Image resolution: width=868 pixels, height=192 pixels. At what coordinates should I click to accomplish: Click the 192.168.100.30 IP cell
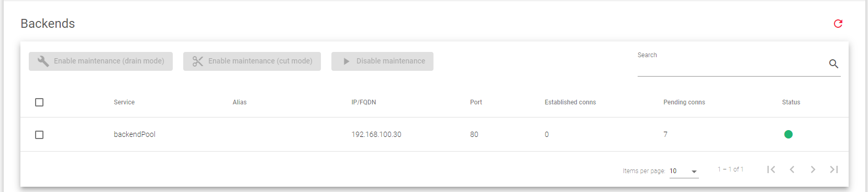[376, 134]
